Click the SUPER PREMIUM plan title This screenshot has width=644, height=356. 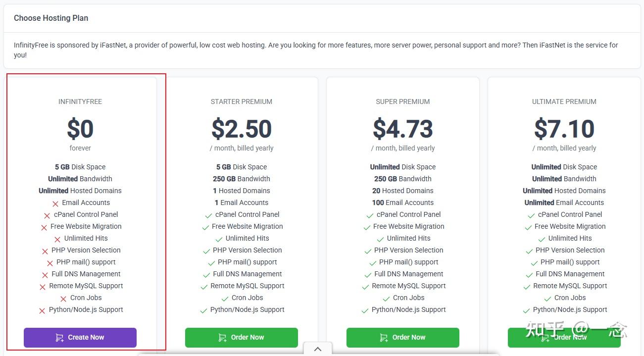pos(403,102)
